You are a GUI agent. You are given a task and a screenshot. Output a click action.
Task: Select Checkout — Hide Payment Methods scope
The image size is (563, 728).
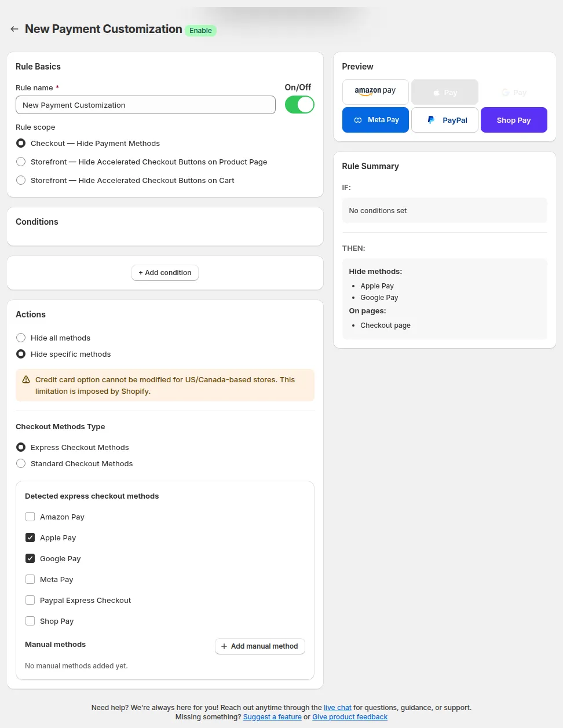(x=21, y=143)
